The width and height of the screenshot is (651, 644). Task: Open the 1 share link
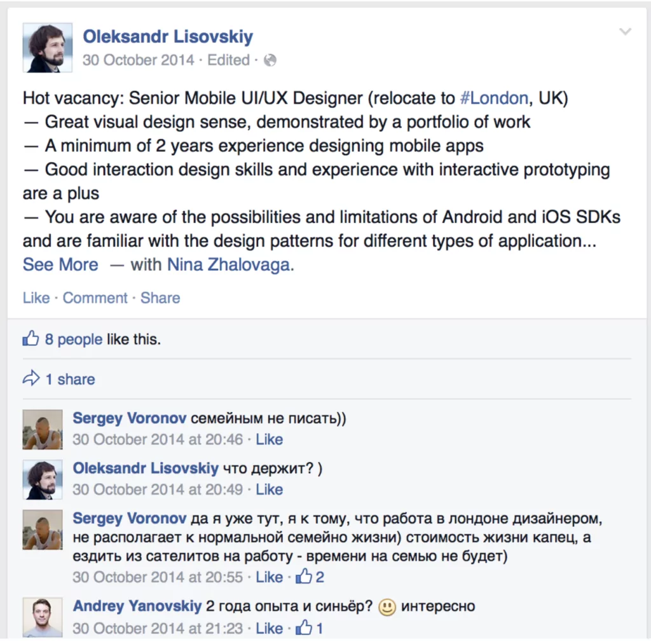click(x=70, y=380)
